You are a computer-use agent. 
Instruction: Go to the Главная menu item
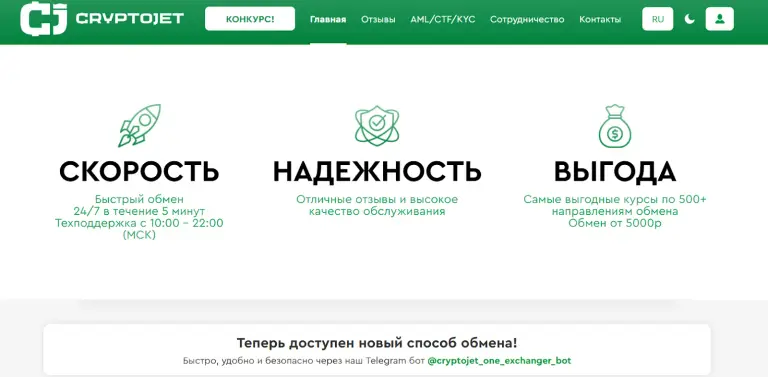[328, 20]
